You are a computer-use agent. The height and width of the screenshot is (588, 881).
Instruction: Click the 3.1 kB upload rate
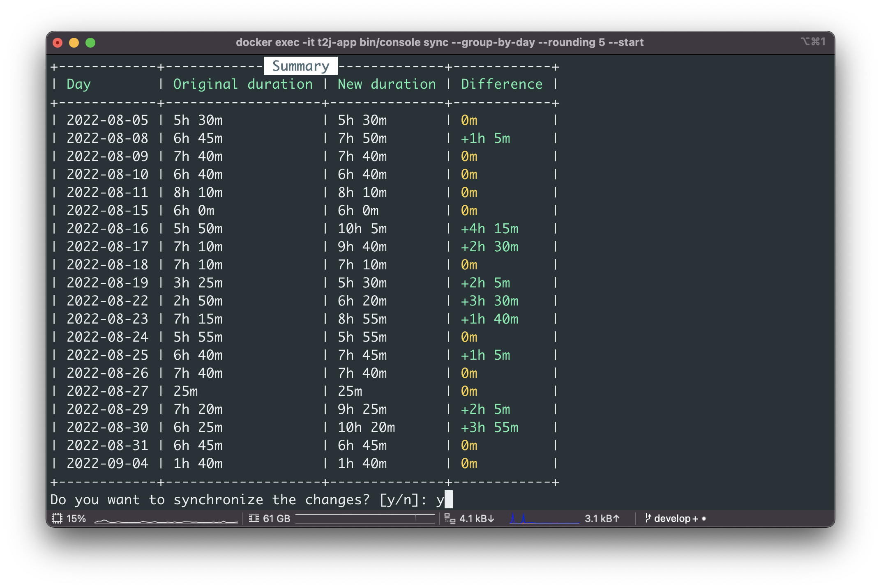602,519
